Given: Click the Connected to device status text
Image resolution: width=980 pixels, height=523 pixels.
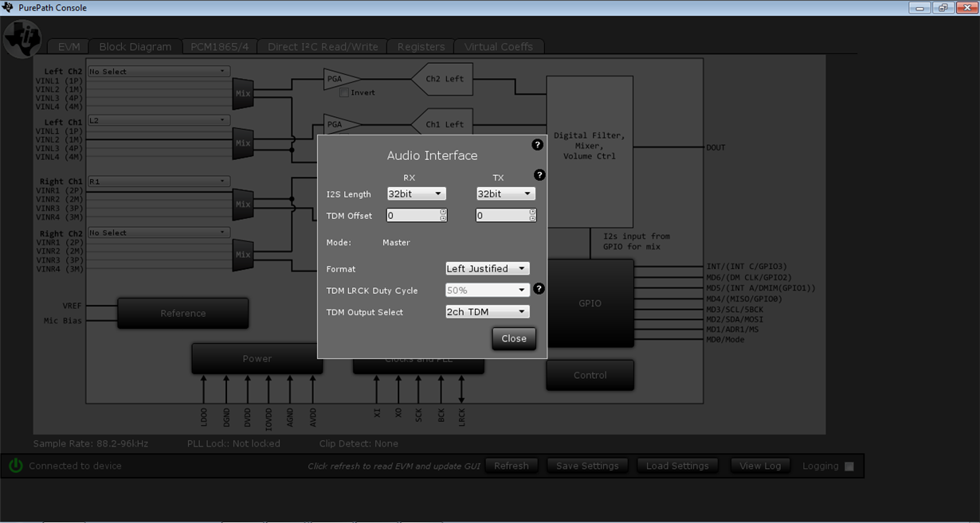Looking at the screenshot, I should click(x=75, y=466).
